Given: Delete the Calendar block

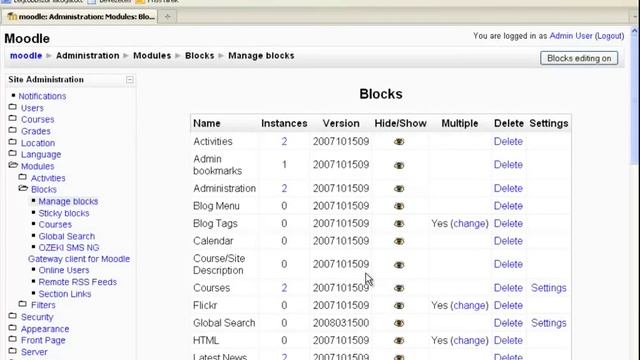Looking at the screenshot, I should [508, 241].
